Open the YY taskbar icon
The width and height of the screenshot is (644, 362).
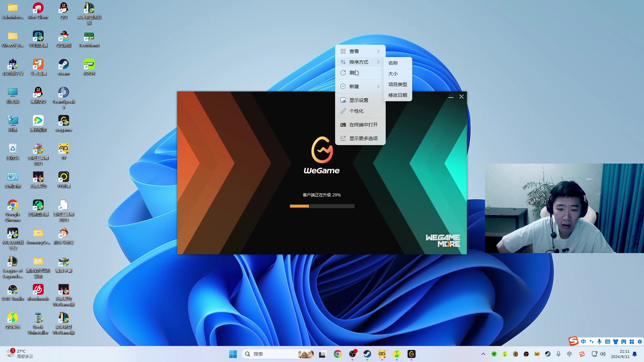click(x=382, y=354)
